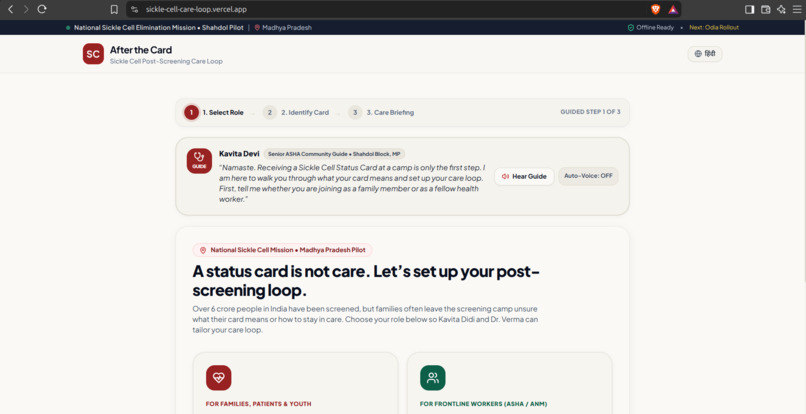806x414 pixels.
Task: Click the SC app logo
Action: click(93, 54)
